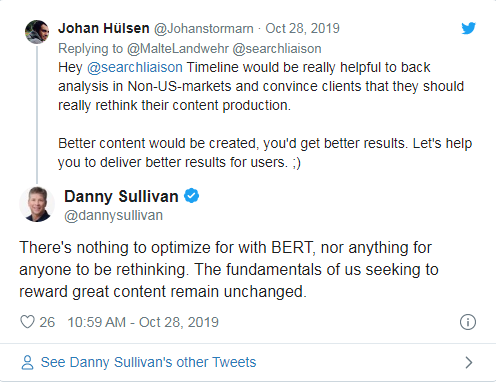Click the @Johanstormarn handle
This screenshot has width=496, height=384.
(x=203, y=29)
